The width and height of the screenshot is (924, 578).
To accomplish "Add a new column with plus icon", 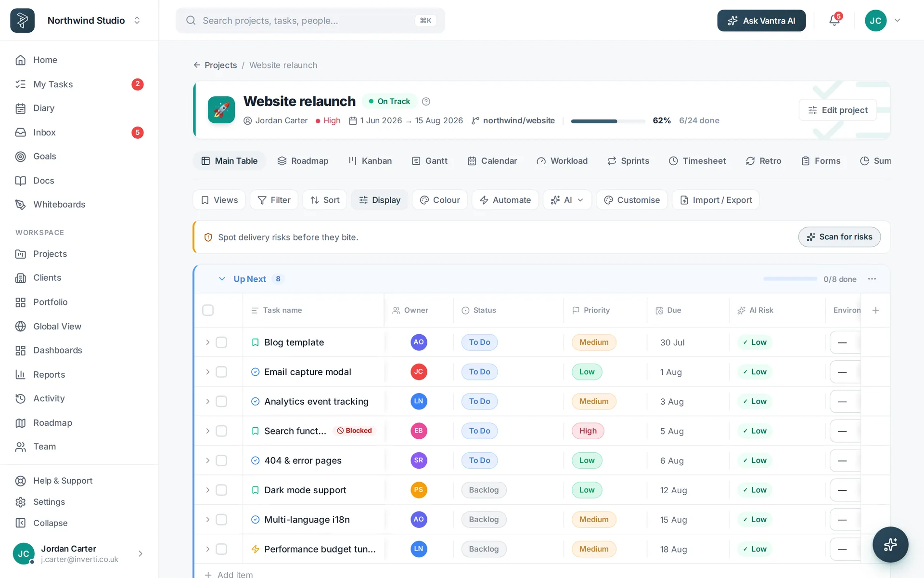I will tap(876, 310).
